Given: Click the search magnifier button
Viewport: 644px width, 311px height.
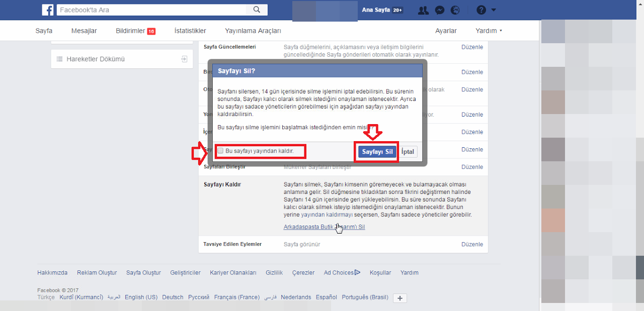Looking at the screenshot, I should pos(257,10).
